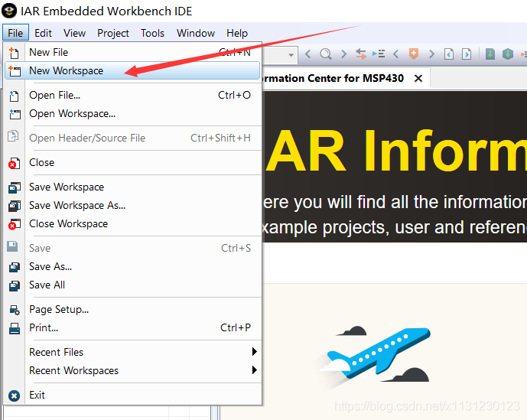
Task: Click the Save All icon
Action: coord(14,285)
